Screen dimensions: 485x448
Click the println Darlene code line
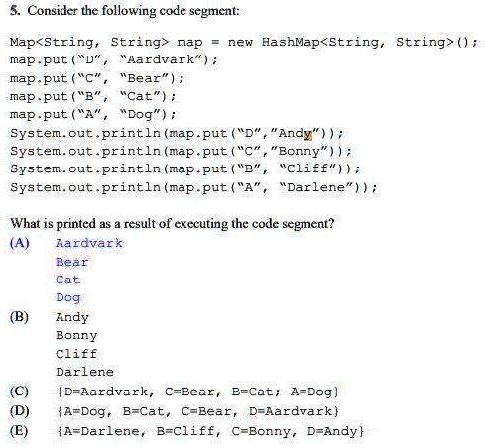[x=193, y=187]
